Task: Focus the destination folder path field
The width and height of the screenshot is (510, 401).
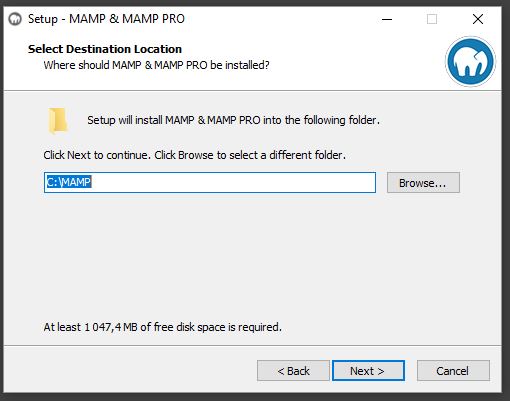Action: (x=210, y=183)
